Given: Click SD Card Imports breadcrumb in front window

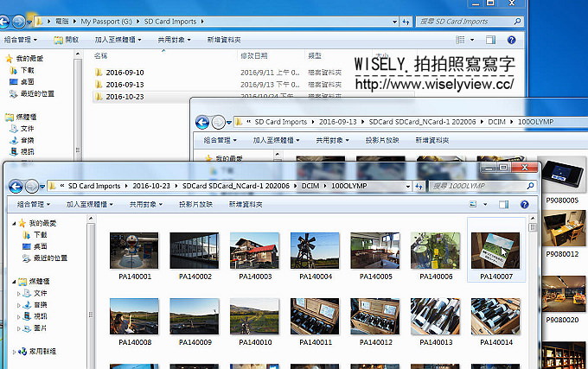Looking at the screenshot, I should (x=94, y=186).
